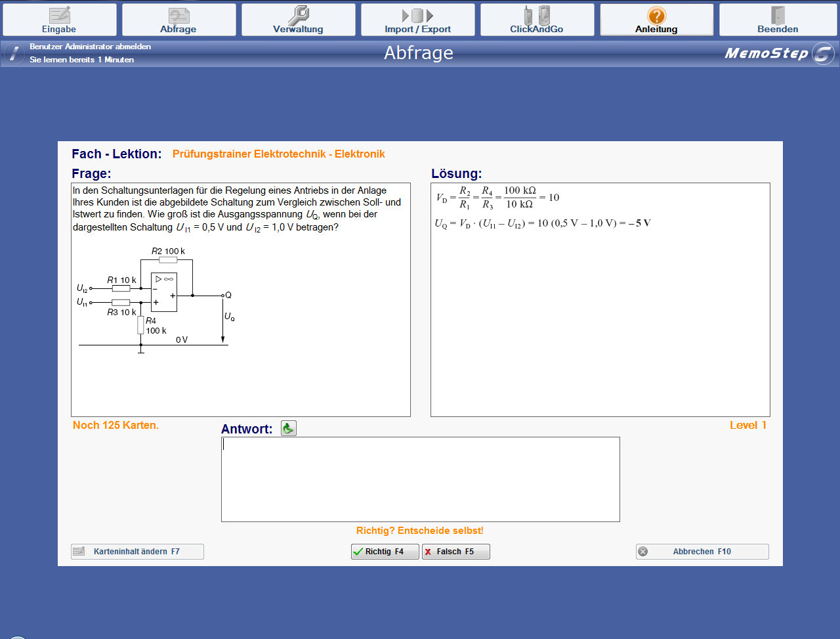The width and height of the screenshot is (840, 639).
Task: Mark answer wrong with Falsch F5
Action: (x=455, y=552)
